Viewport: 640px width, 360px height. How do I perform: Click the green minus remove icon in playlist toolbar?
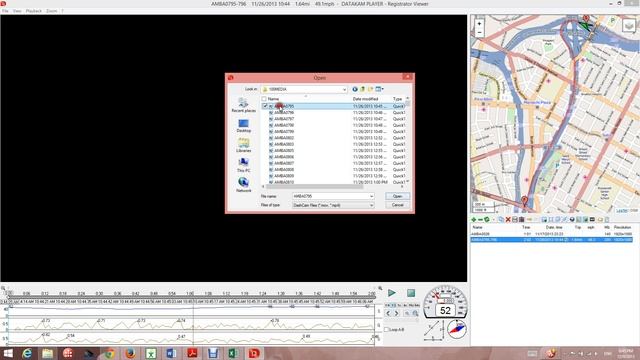tap(480, 220)
